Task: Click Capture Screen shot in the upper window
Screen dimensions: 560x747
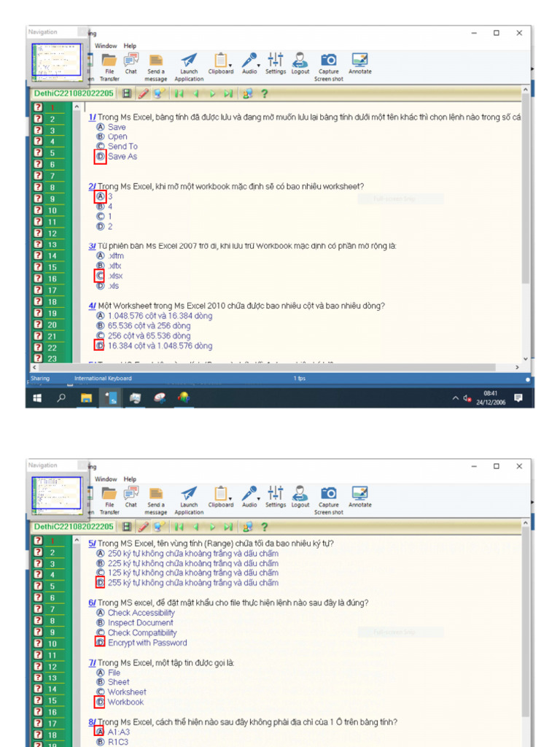Action: (x=329, y=63)
